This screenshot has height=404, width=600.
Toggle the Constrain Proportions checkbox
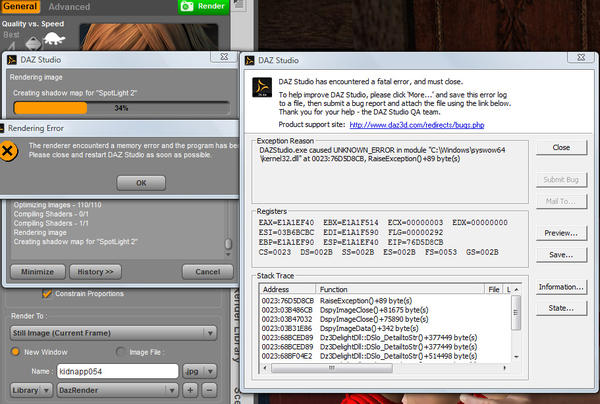[x=47, y=293]
